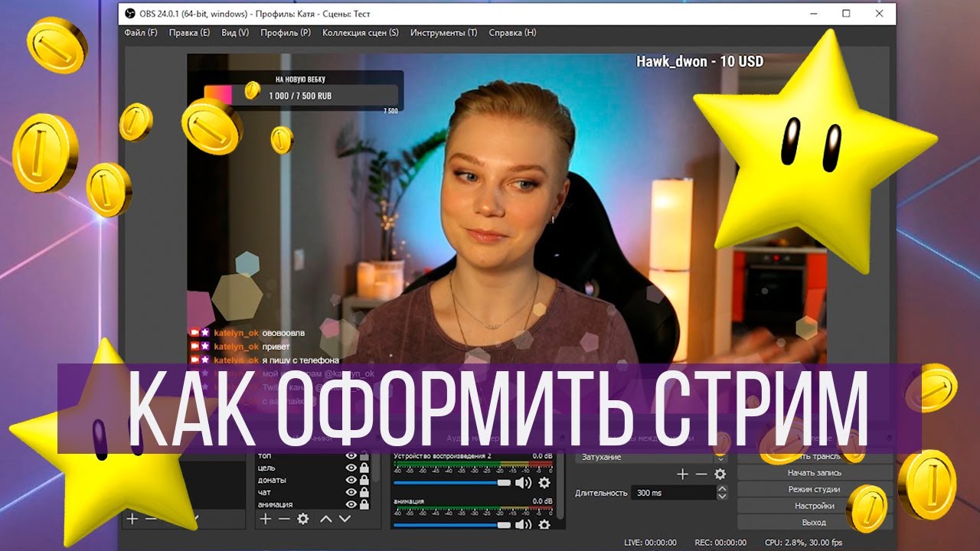Hide the донаты source with eye icon
The width and height of the screenshot is (980, 551).
click(351, 480)
